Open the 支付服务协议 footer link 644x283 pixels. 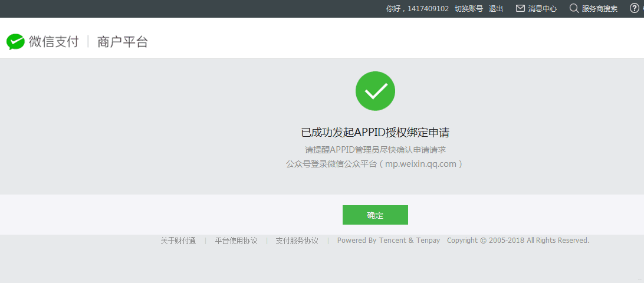click(297, 241)
